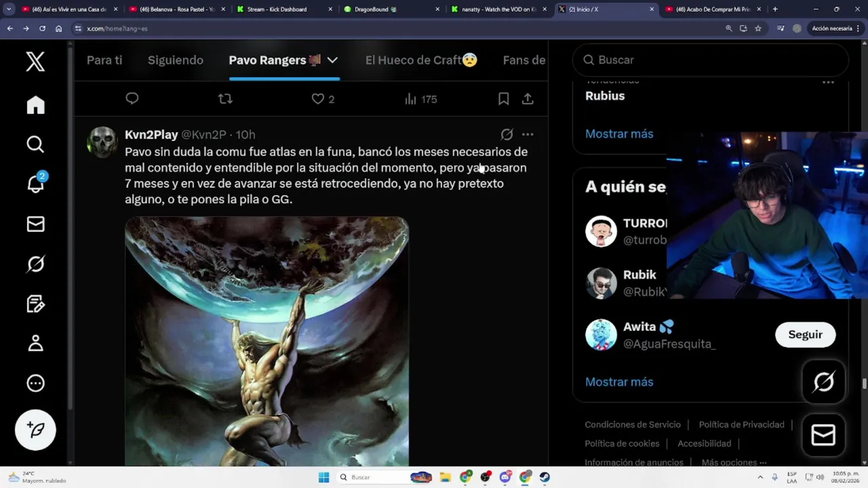
Task: Open new browser tab with plus
Action: [x=775, y=9]
